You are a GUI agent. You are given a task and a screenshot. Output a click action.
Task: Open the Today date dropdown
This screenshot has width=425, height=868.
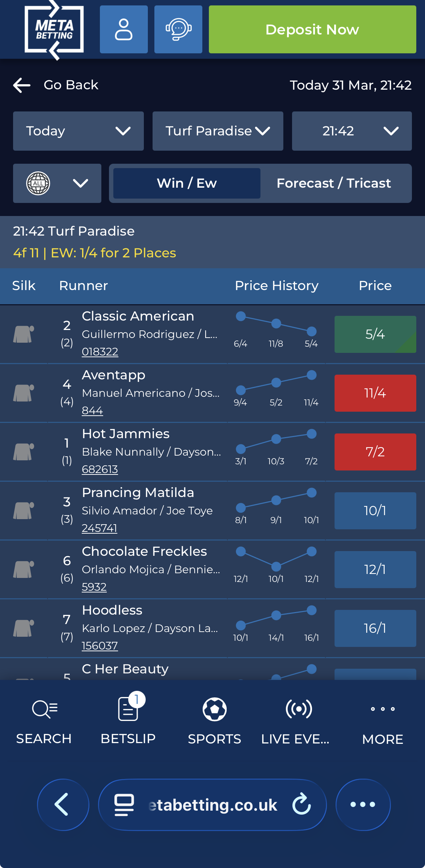click(x=78, y=131)
